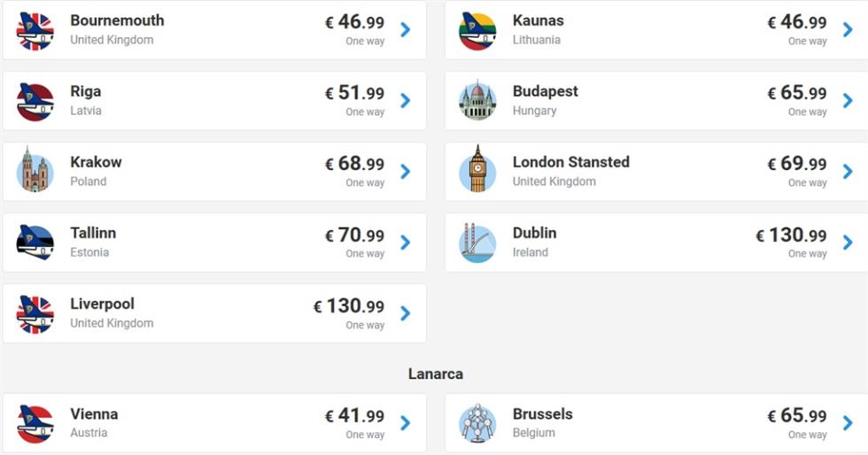Image resolution: width=868 pixels, height=455 pixels.
Task: Select the Riga € 51.99 price
Action: coord(354,92)
